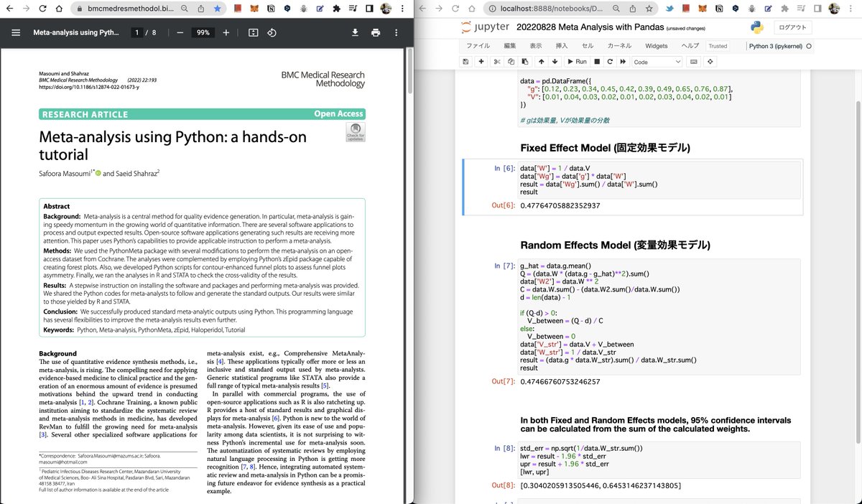The height and width of the screenshot is (504, 862).
Task: Go forward in the right browser window
Action: tap(438, 9)
